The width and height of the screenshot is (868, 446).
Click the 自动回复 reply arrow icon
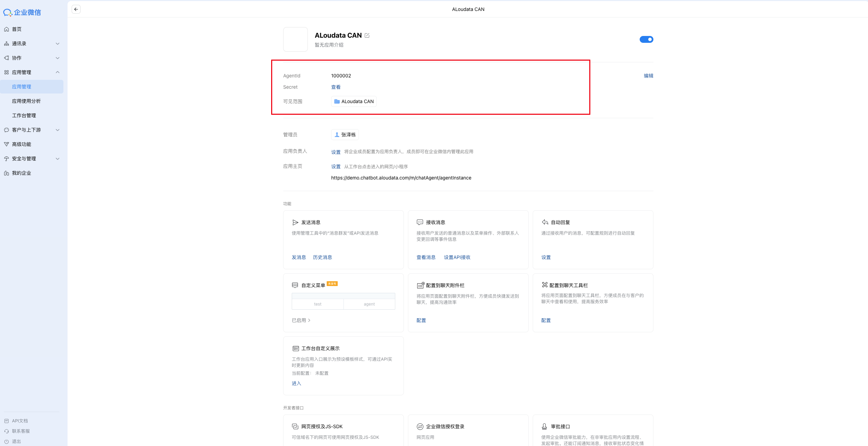545,222
